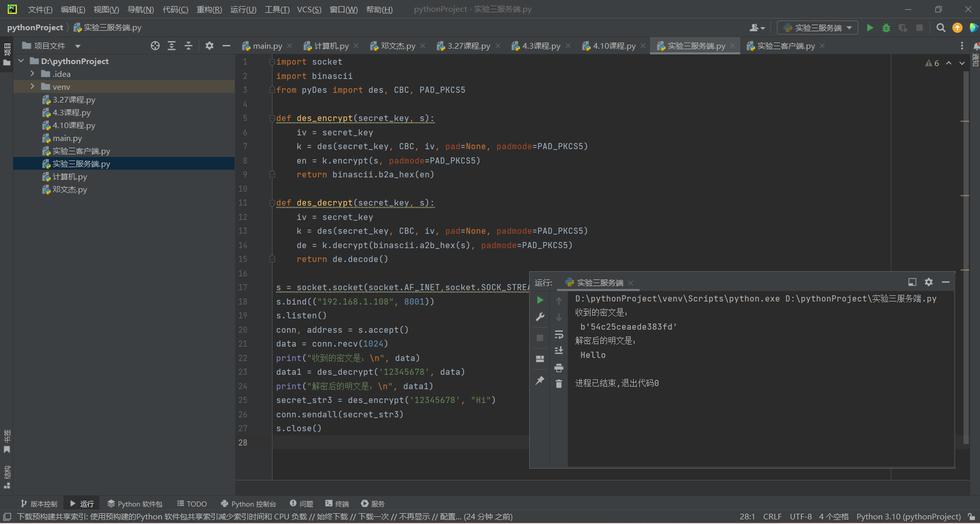Expand the .idea folder
This screenshot has height=524, width=980.
click(32, 74)
